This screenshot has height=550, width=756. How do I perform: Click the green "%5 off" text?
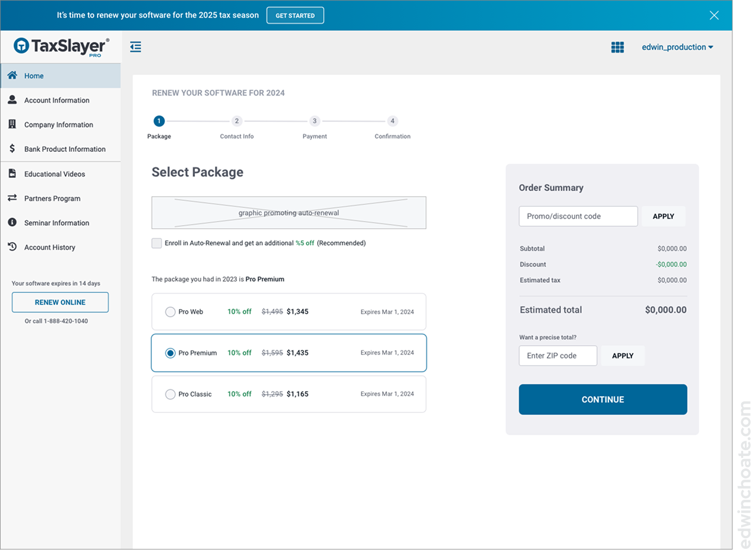click(x=305, y=243)
